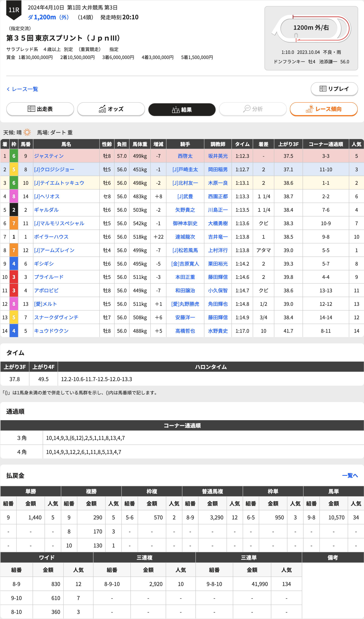Open trainer 西園正都 profile

[x=218, y=197]
